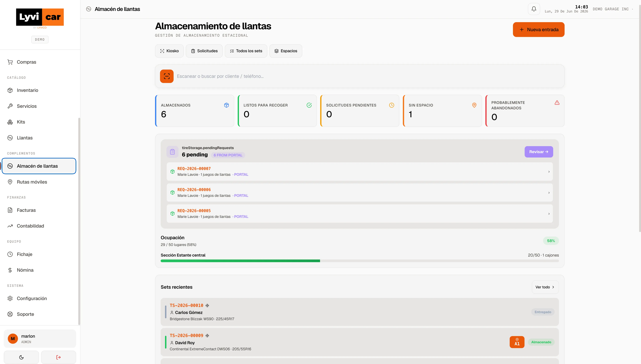This screenshot has width=641, height=364.
Task: Open the Almacenados stat card
Action: click(x=194, y=111)
